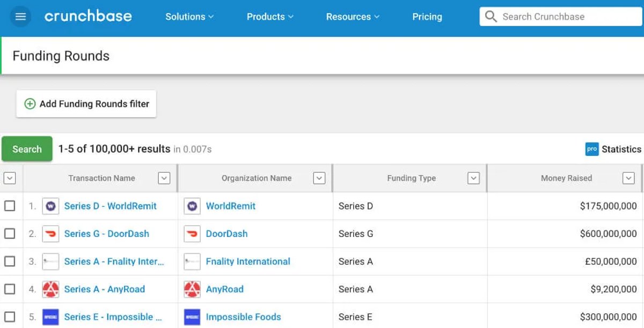The image size is (644, 328).
Task: Open Impossible Foods organization link
Action: [x=244, y=317]
